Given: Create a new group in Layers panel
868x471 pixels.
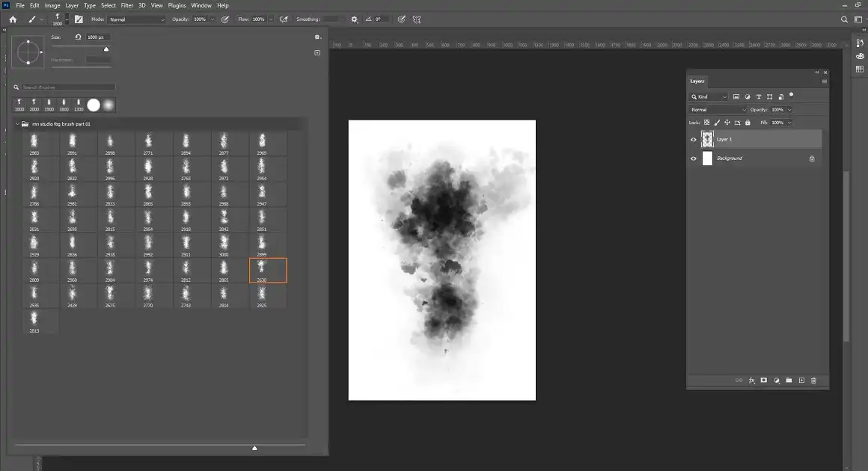Looking at the screenshot, I should tap(788, 381).
